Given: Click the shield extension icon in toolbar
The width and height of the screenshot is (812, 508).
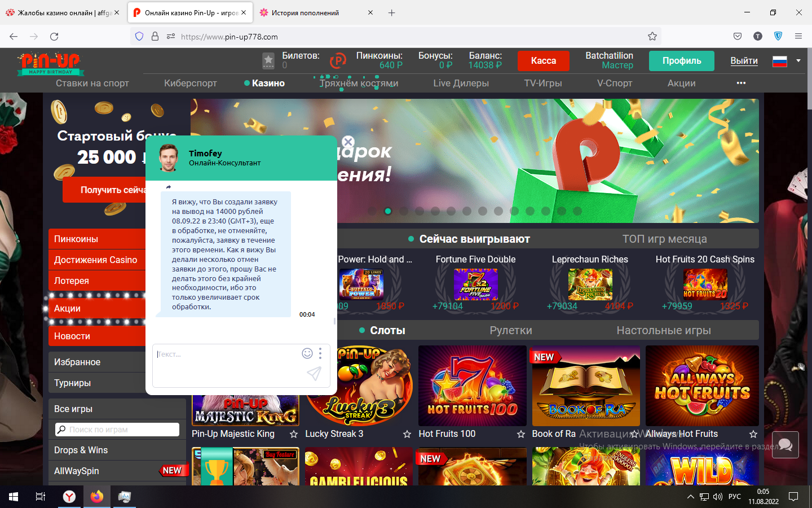Looking at the screenshot, I should tap(778, 36).
